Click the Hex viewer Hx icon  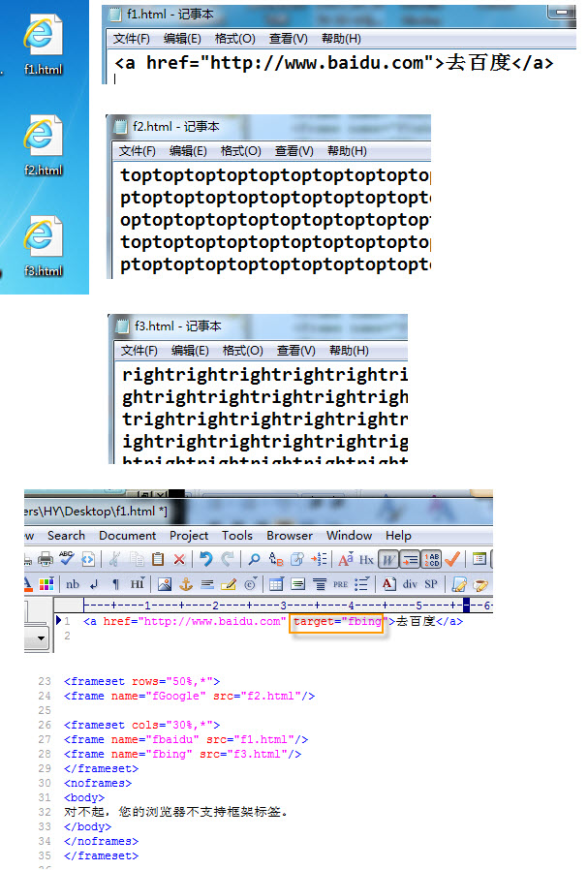(x=366, y=559)
